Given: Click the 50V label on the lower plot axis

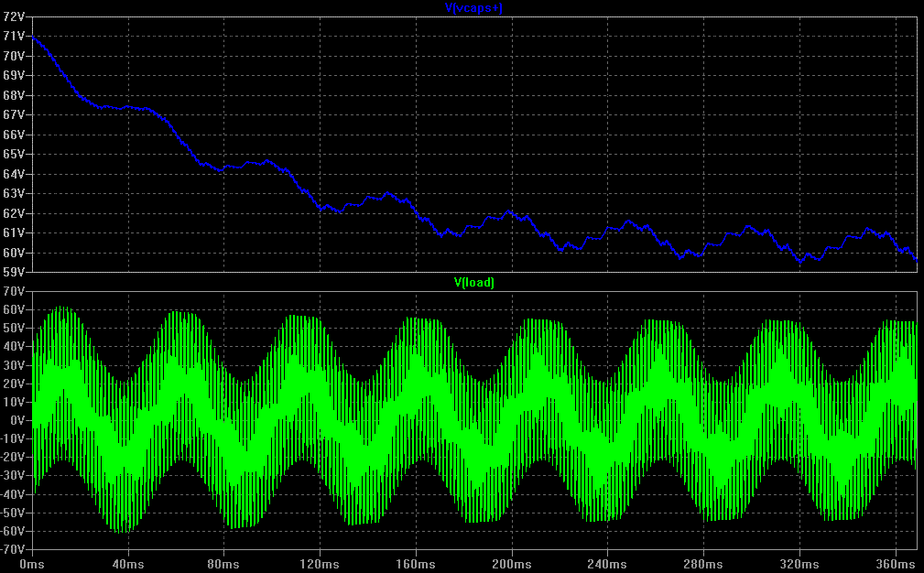Looking at the screenshot, I should point(14,328).
